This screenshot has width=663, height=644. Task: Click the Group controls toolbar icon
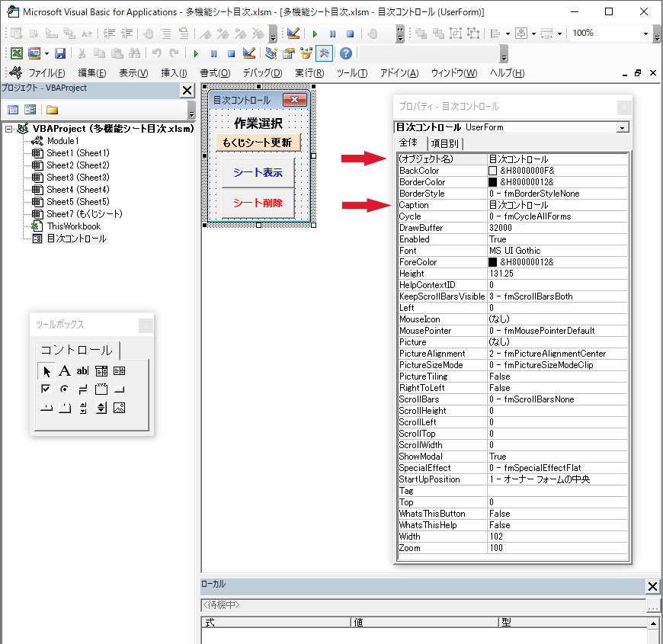[x=456, y=34]
